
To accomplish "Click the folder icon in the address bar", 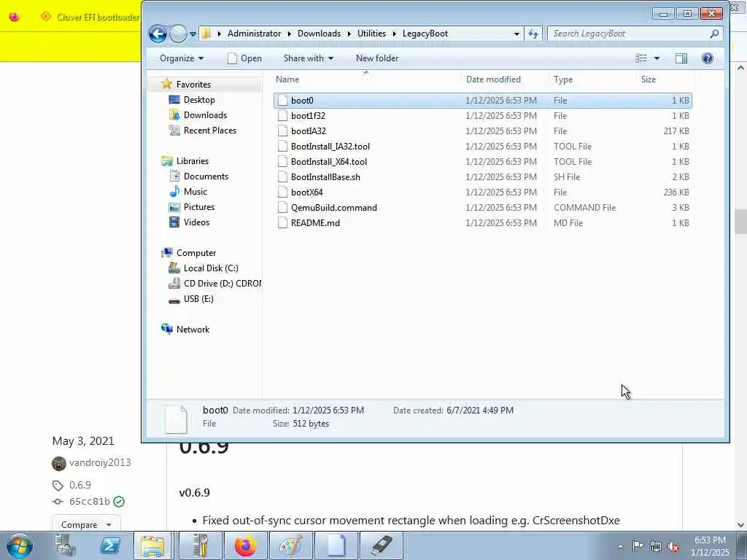I will 206,34.
